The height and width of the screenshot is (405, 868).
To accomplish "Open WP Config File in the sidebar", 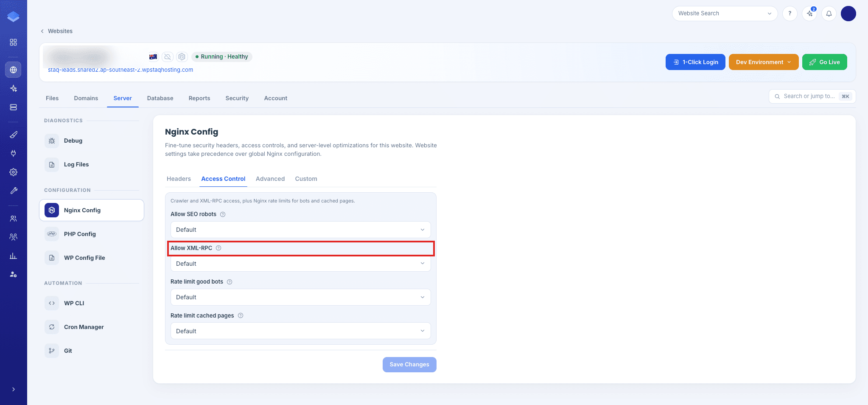I will [x=91, y=258].
